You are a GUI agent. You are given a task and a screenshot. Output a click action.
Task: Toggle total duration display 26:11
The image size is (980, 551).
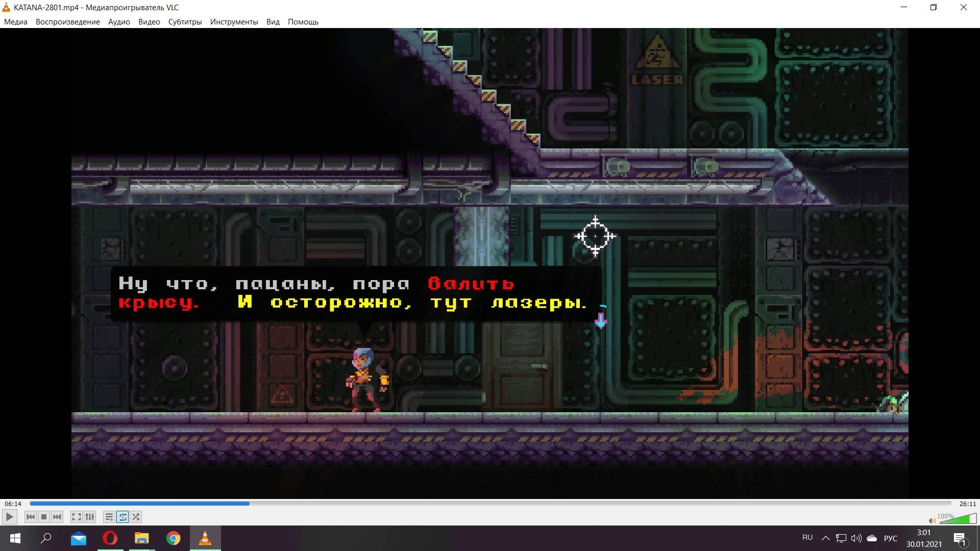point(967,504)
